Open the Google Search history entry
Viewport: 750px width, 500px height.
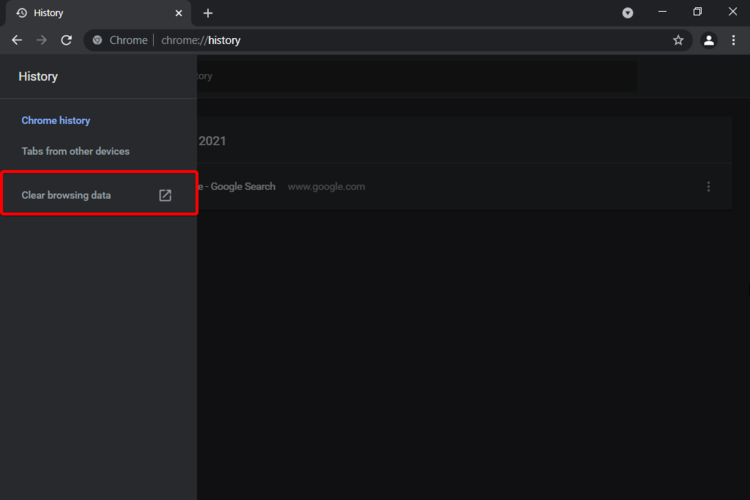point(236,187)
